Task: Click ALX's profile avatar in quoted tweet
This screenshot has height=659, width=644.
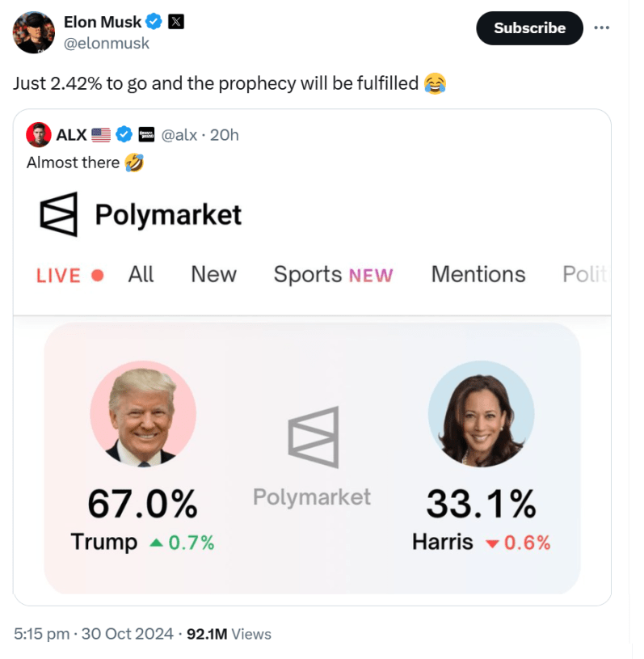Action: tap(37, 134)
